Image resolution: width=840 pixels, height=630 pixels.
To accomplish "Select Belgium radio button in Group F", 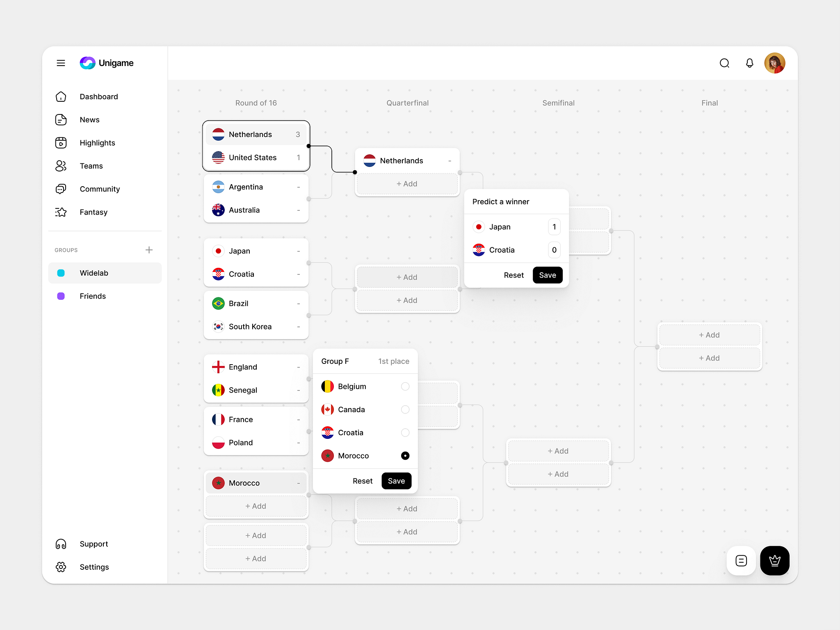I will [406, 386].
